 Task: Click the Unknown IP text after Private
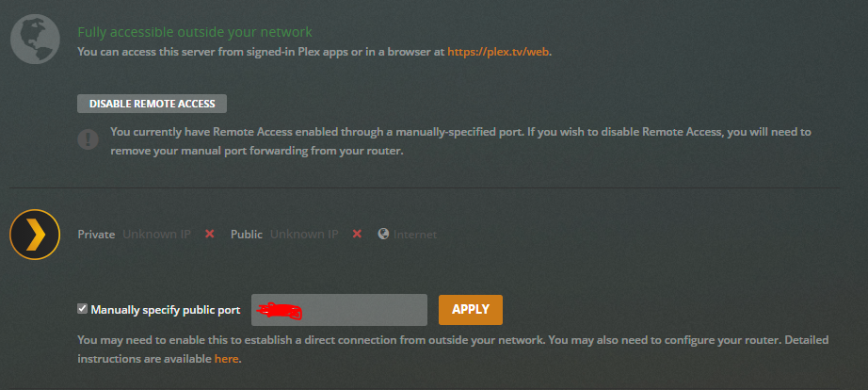click(156, 234)
